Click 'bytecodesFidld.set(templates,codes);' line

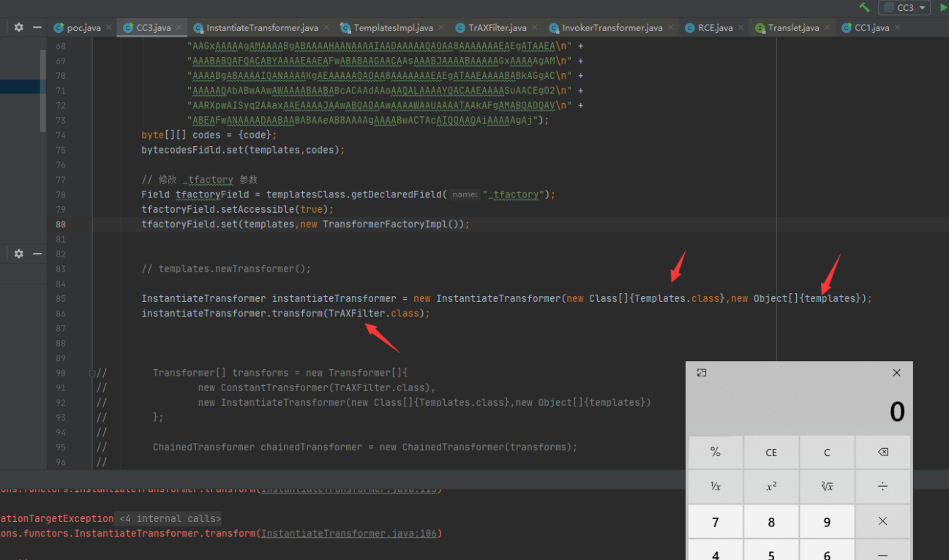click(243, 150)
